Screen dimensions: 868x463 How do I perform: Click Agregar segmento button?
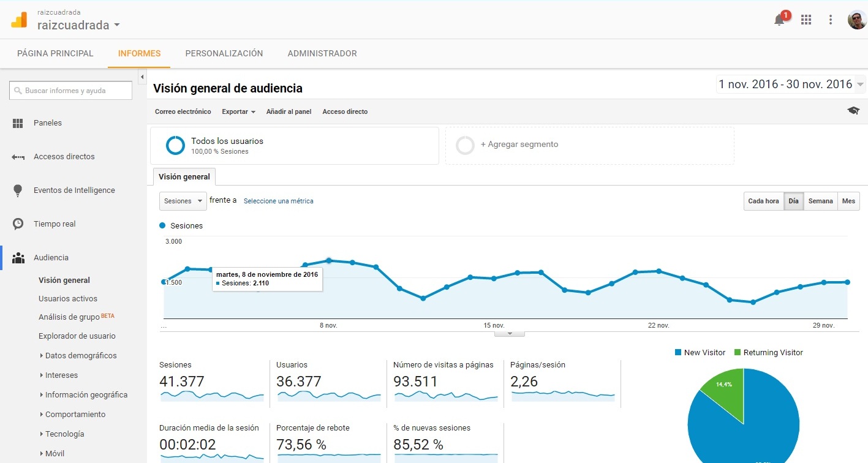[x=519, y=145]
